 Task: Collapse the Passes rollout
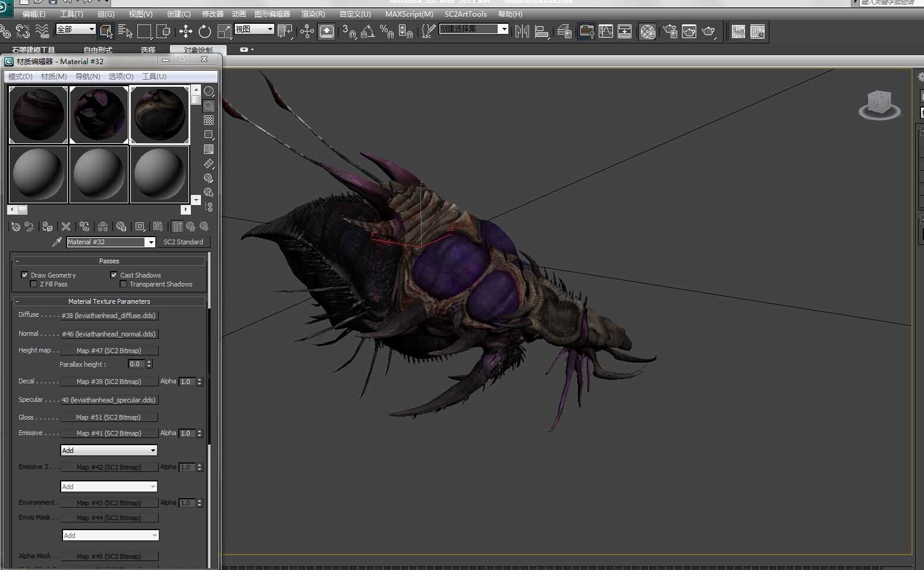click(x=109, y=261)
